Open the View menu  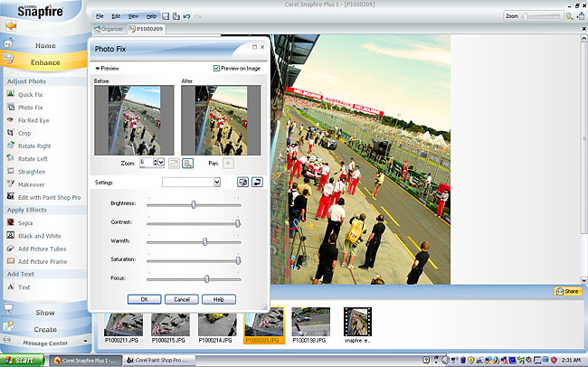(133, 16)
